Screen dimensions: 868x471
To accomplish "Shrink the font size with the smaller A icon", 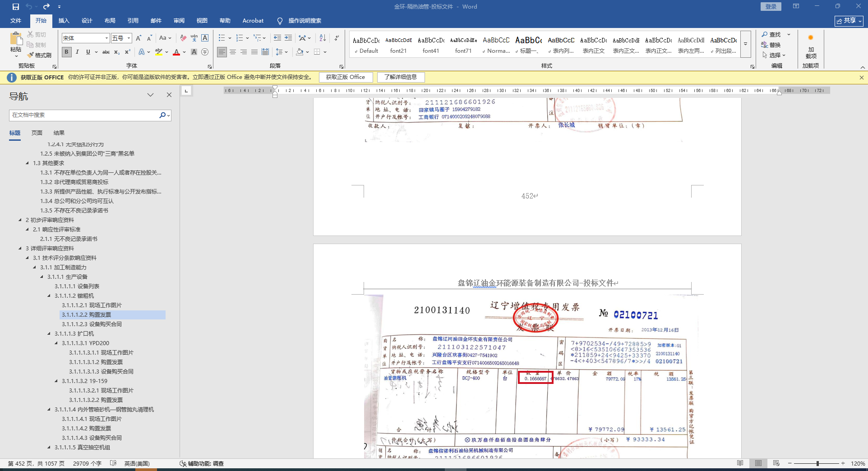I will (149, 38).
